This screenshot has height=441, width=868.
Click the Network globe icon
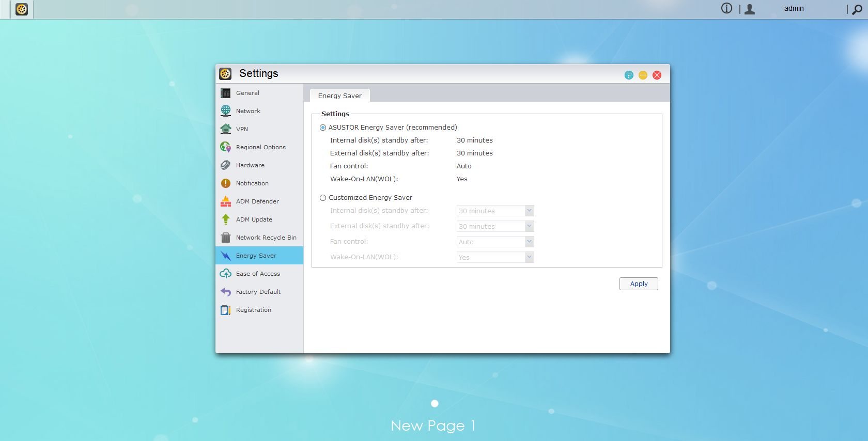(226, 111)
